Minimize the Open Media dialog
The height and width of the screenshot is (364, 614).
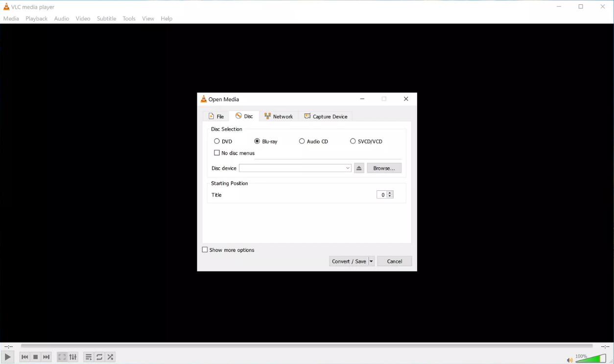pyautogui.click(x=362, y=99)
